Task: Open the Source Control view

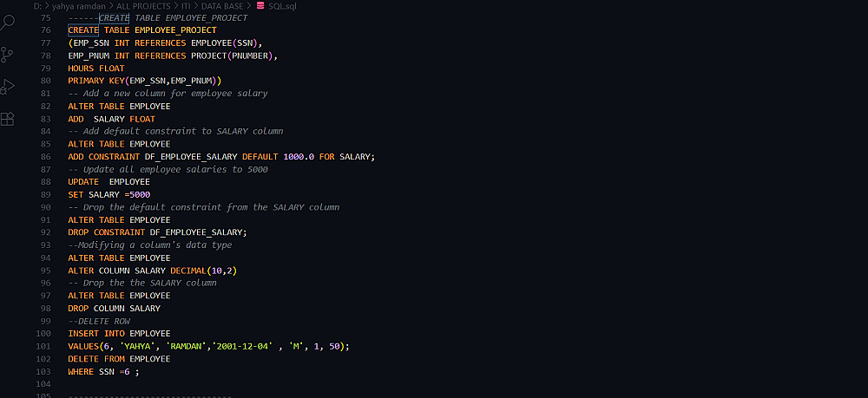Action: pyautogui.click(x=7, y=55)
